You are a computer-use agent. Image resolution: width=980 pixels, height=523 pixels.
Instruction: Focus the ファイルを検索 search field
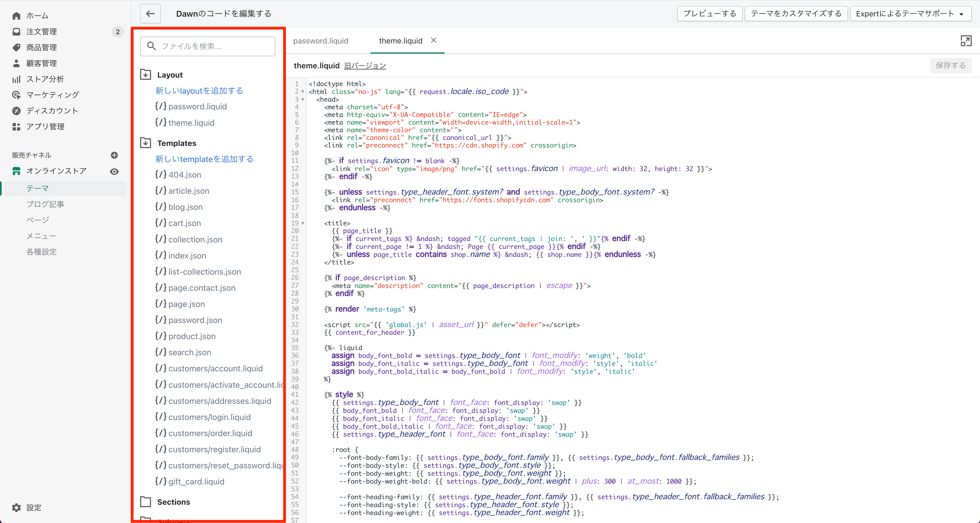(x=207, y=46)
